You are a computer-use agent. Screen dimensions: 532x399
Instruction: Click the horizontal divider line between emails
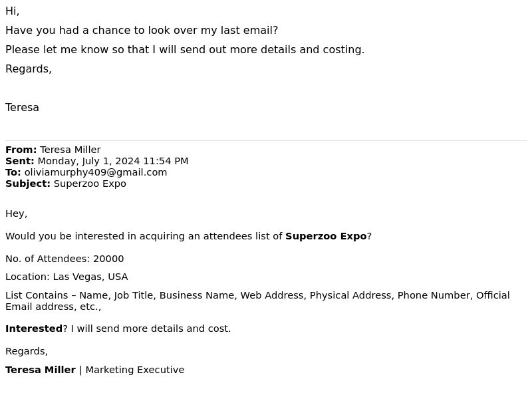[266, 140]
